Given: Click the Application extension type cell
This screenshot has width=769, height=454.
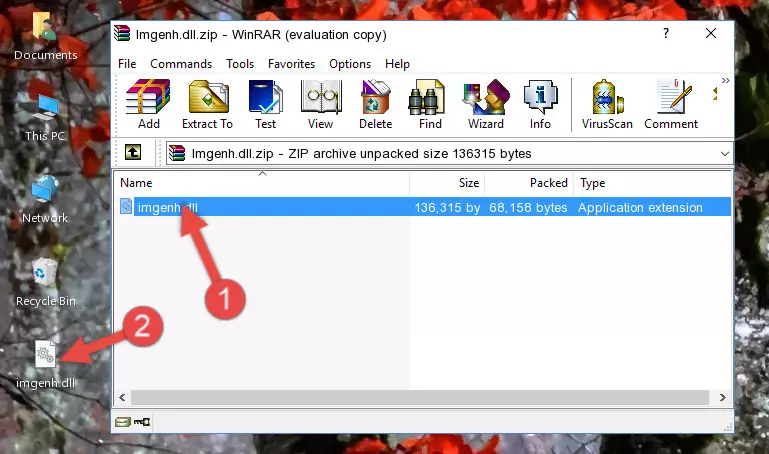Looking at the screenshot, I should pos(640,207).
